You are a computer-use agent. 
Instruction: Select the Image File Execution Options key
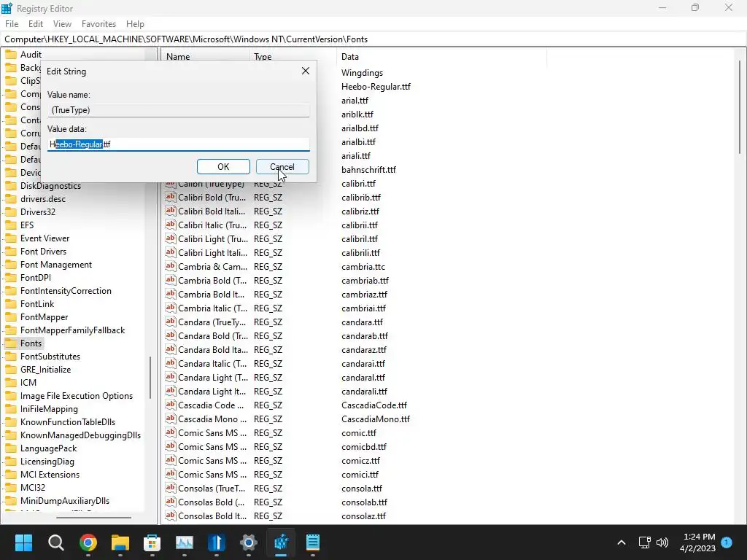tap(77, 396)
